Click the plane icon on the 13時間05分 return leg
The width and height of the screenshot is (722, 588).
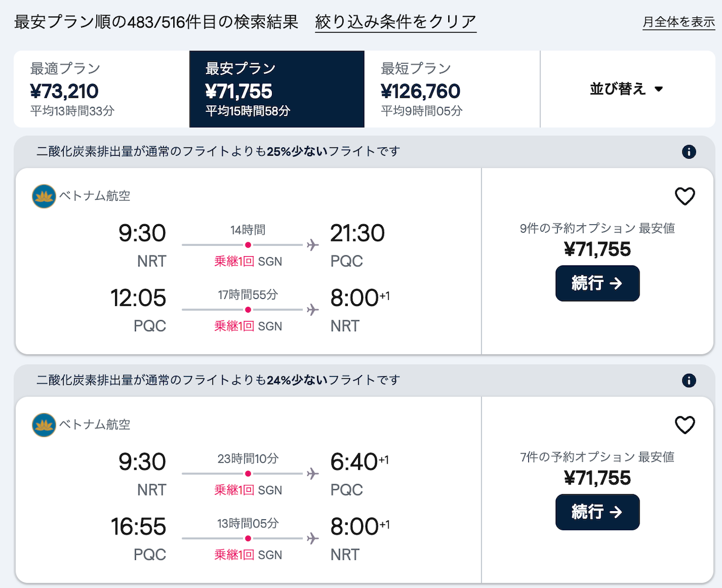pyautogui.click(x=312, y=539)
